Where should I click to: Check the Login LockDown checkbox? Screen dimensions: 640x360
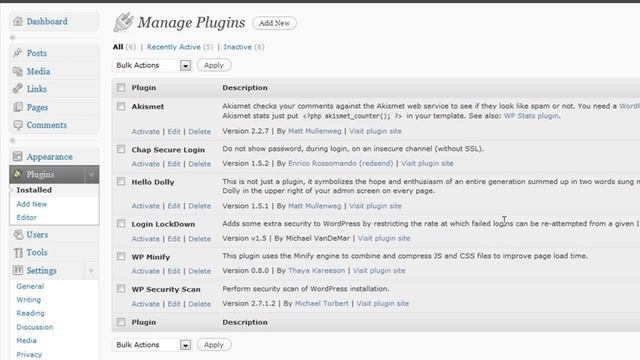click(121, 223)
